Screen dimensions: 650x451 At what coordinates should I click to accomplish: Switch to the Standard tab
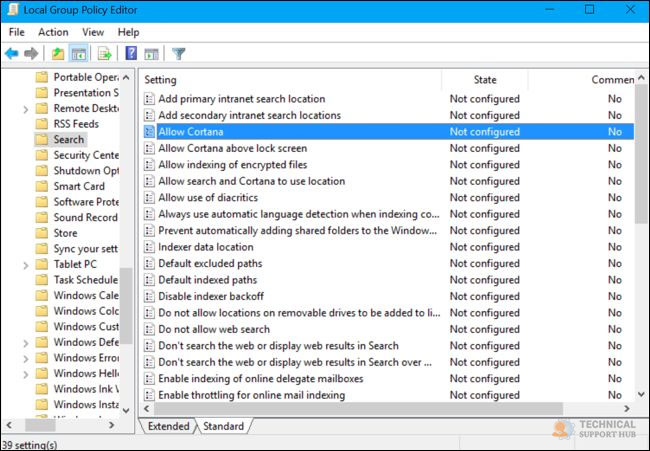pyautogui.click(x=223, y=426)
